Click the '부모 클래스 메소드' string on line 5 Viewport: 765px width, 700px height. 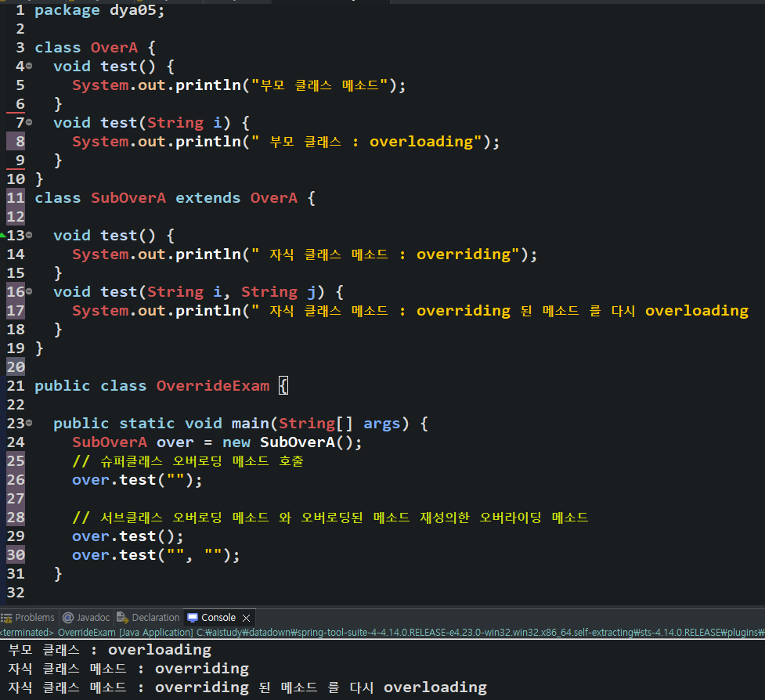tap(319, 85)
